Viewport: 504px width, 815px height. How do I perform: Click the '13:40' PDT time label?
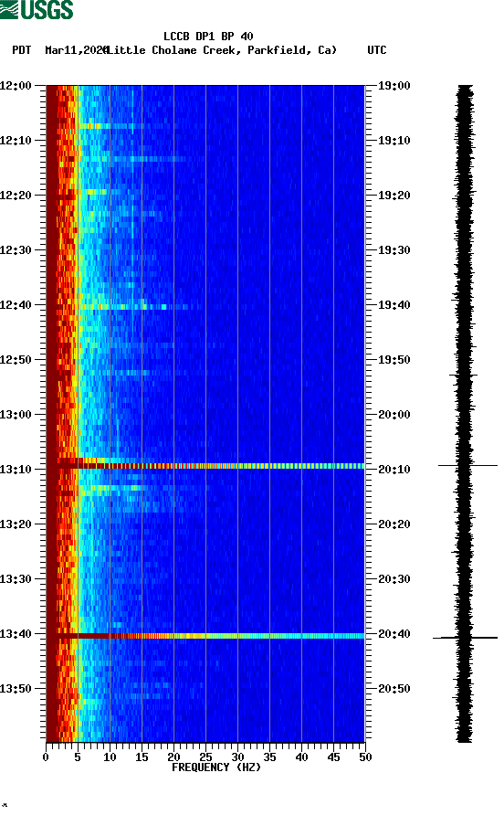16,634
